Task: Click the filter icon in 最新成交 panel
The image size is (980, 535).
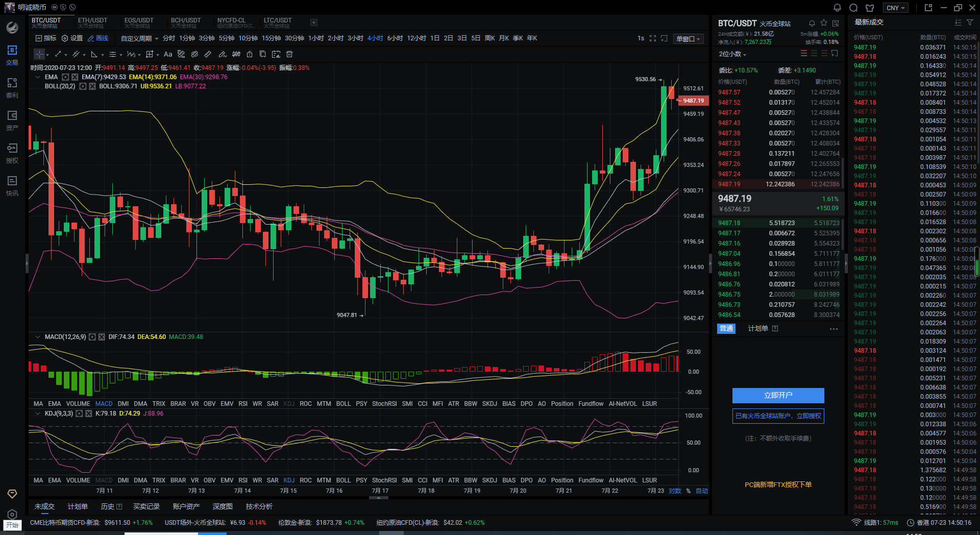Action: 970,22
